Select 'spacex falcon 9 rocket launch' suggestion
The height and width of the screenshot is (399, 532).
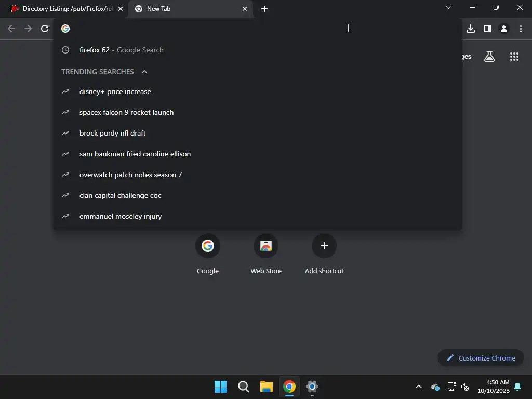click(x=258, y=112)
